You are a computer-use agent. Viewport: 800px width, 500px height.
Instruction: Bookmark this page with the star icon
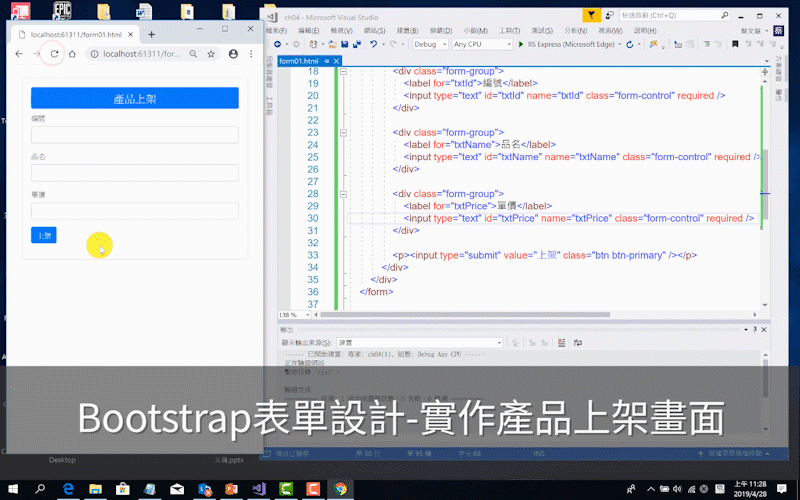[x=211, y=54]
